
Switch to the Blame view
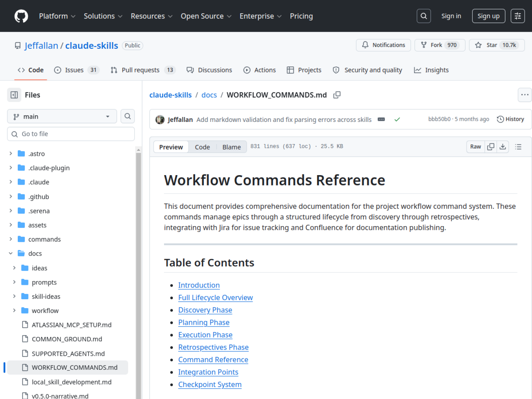(x=232, y=147)
